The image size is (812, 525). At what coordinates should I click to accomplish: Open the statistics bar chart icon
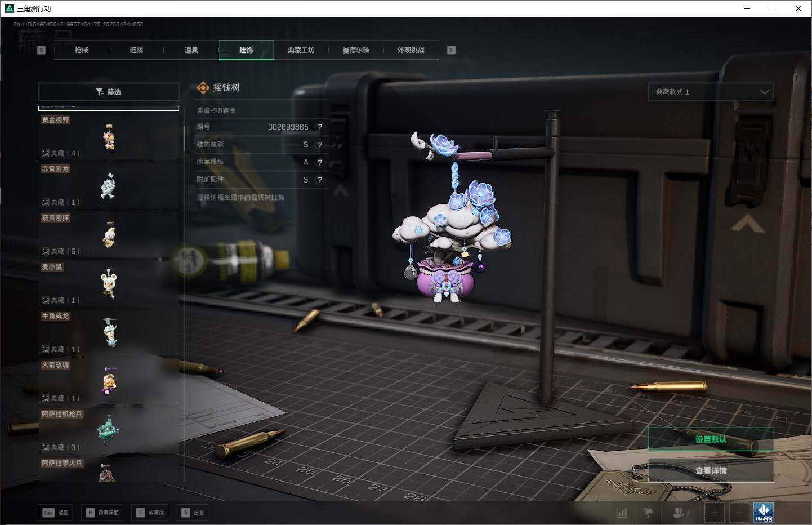pos(622,513)
